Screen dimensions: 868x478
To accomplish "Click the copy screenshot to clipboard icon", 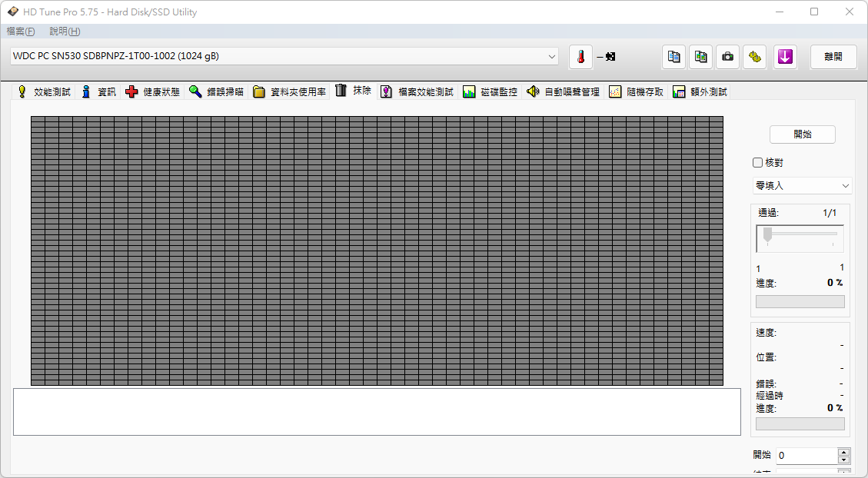I will pos(701,56).
